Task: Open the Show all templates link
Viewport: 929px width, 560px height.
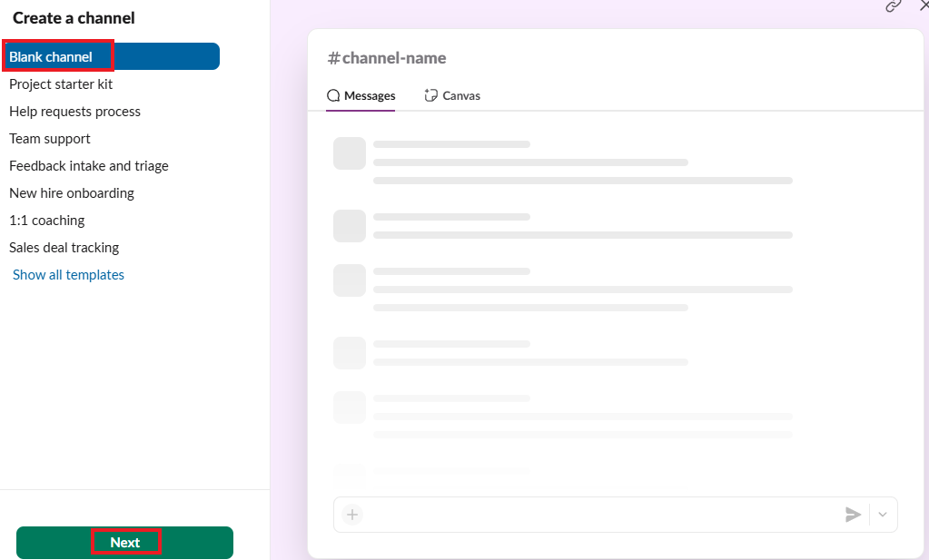Action: [x=68, y=274]
